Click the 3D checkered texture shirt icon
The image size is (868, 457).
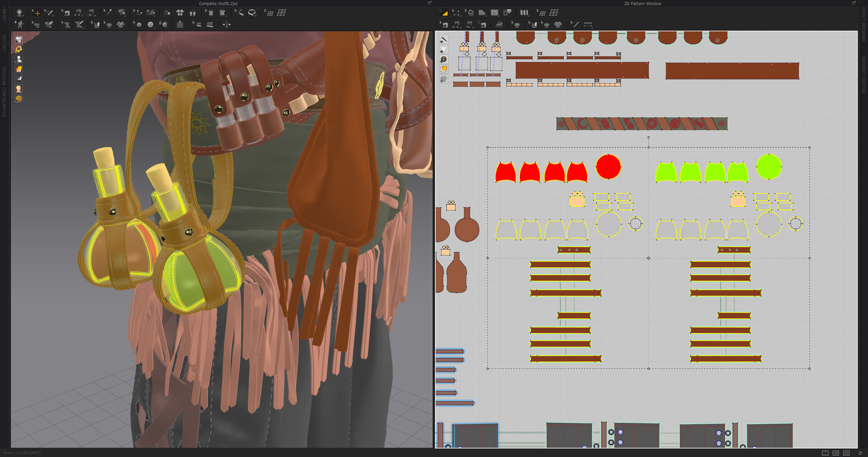[121, 24]
